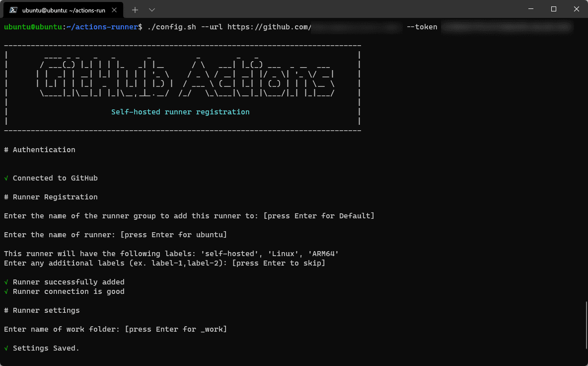
Task: Click the 'self-hosted' label text
Action: pos(229,254)
